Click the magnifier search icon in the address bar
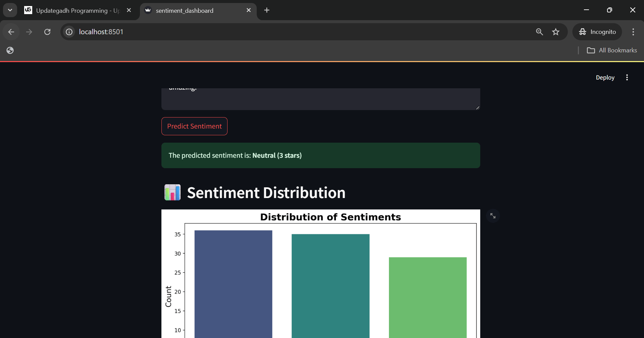Viewport: 644px width, 338px height. pos(539,32)
